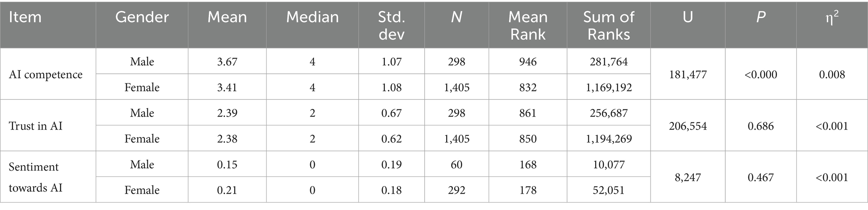Image resolution: width=868 pixels, height=210 pixels.
Task: Click the mean rank value 946
Action: (528, 62)
